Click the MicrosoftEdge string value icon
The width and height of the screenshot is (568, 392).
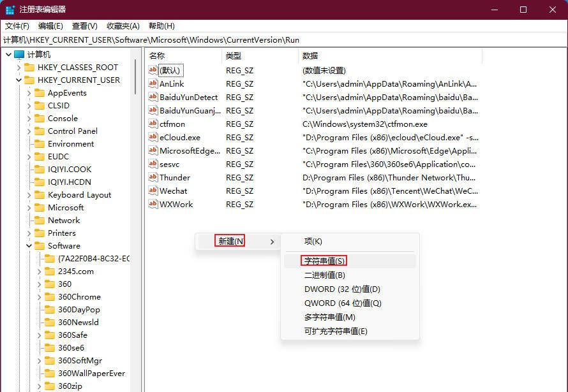(152, 150)
